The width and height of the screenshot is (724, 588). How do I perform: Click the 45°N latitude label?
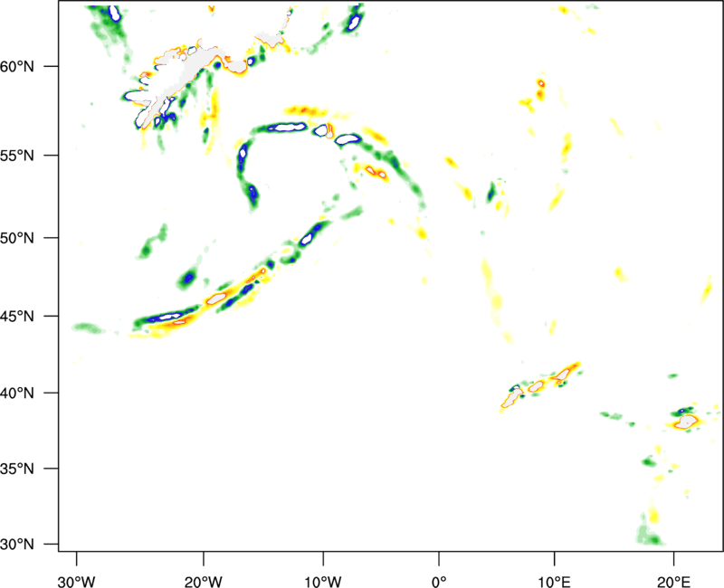[x=17, y=317]
